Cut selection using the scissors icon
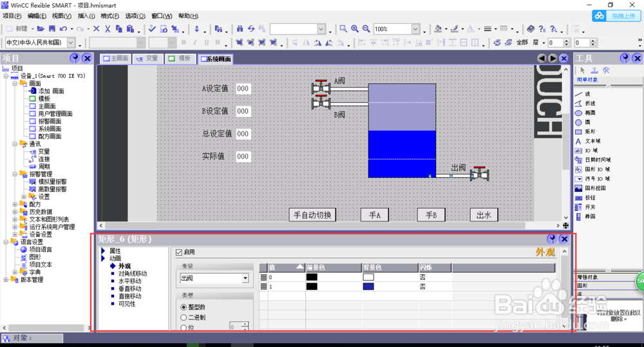Image resolution: width=644 pixels, height=347 pixels. click(x=108, y=29)
